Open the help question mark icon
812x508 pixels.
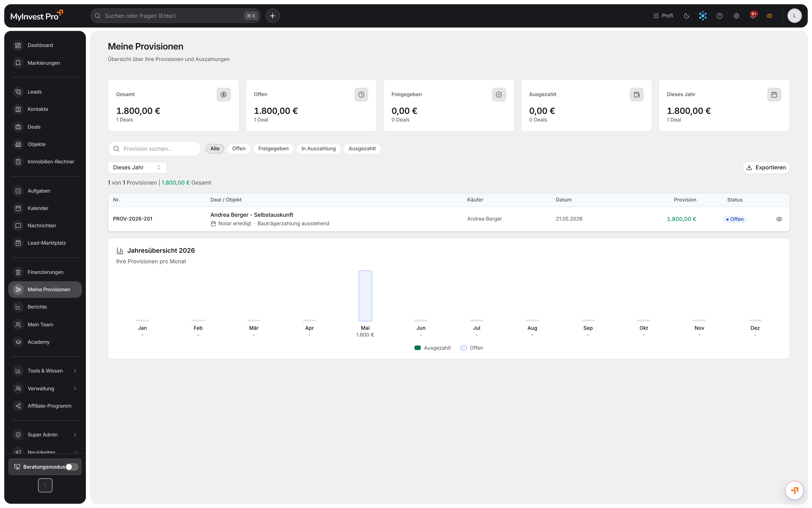pyautogui.click(x=719, y=16)
